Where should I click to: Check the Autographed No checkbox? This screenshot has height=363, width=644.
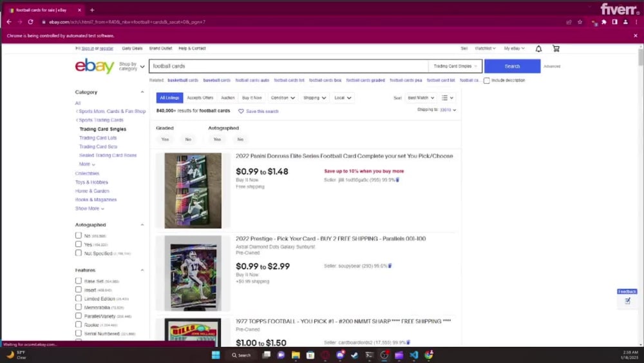pos(79,235)
